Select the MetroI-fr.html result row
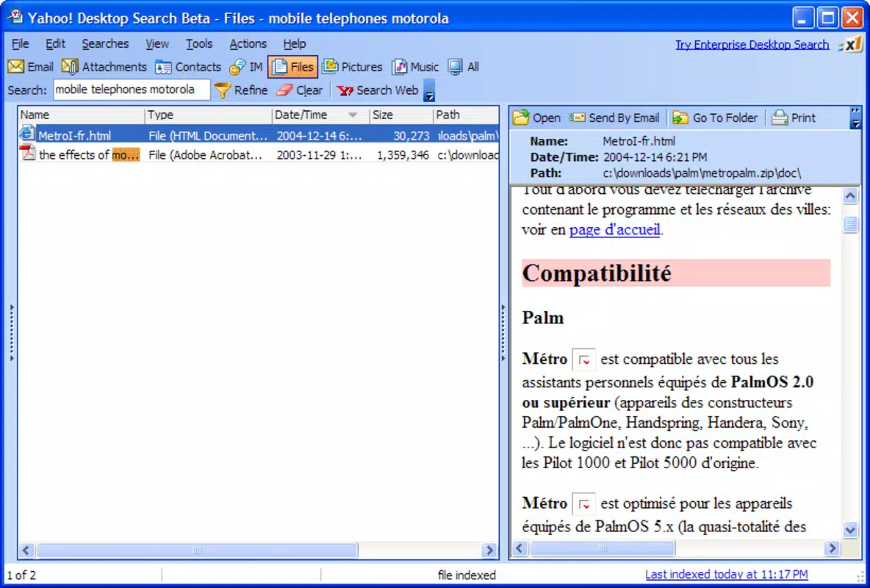Screen dimensions: 870x588 (259, 135)
